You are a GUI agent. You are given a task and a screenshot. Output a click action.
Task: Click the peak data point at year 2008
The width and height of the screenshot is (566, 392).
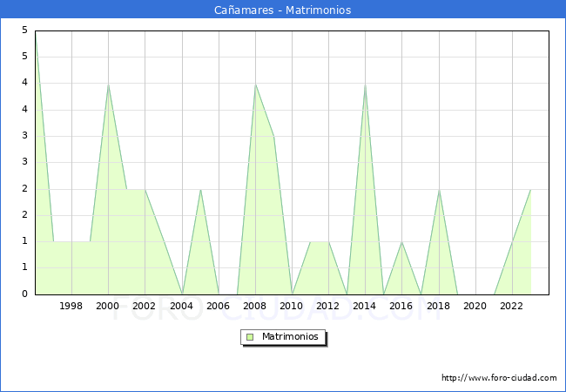click(255, 84)
